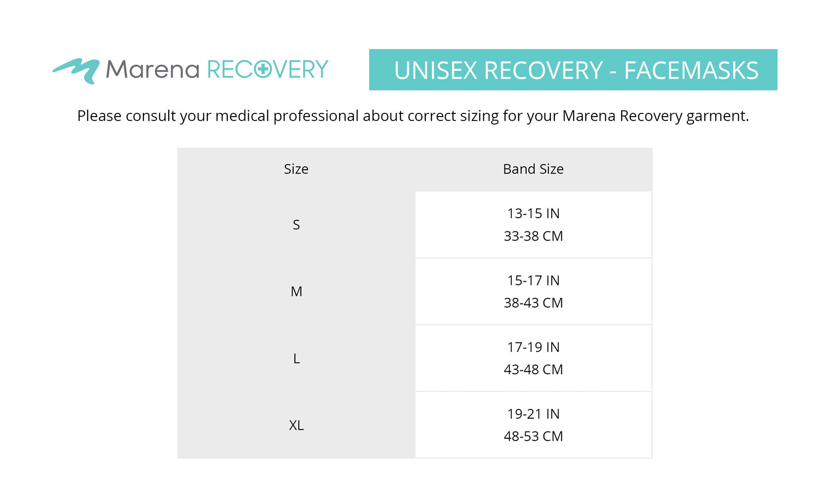Image resolution: width=827 pixels, height=504 pixels.
Task: Click the 19-21 IN band measurement
Action: pyautogui.click(x=533, y=414)
